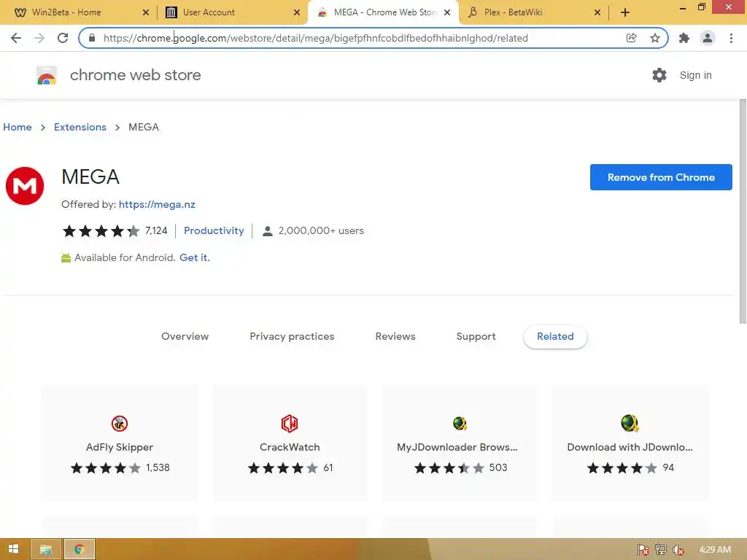This screenshot has height=560, width=747.
Task: Click 2,000,000+ users text
Action: click(321, 231)
